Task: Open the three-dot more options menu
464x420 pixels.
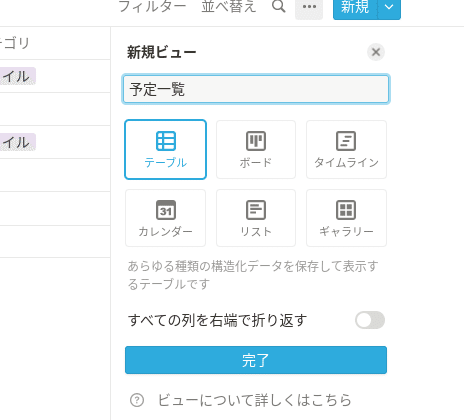Action: point(309,7)
